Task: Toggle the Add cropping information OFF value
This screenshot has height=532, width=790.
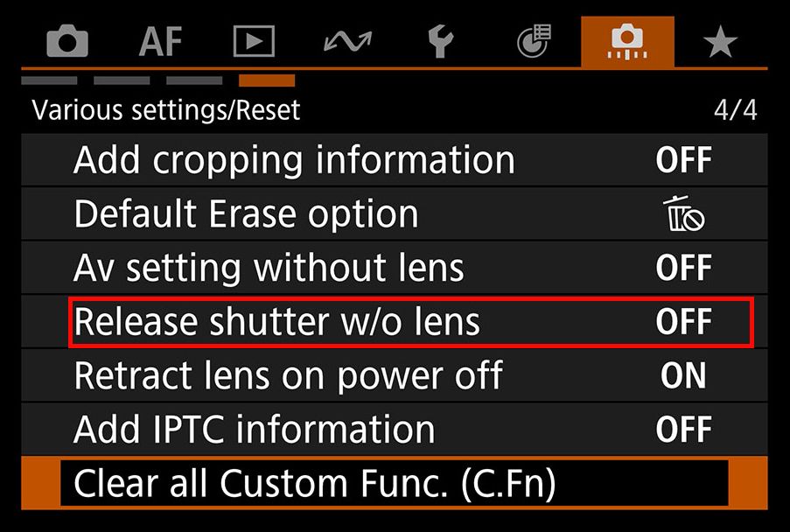Action: (x=683, y=160)
